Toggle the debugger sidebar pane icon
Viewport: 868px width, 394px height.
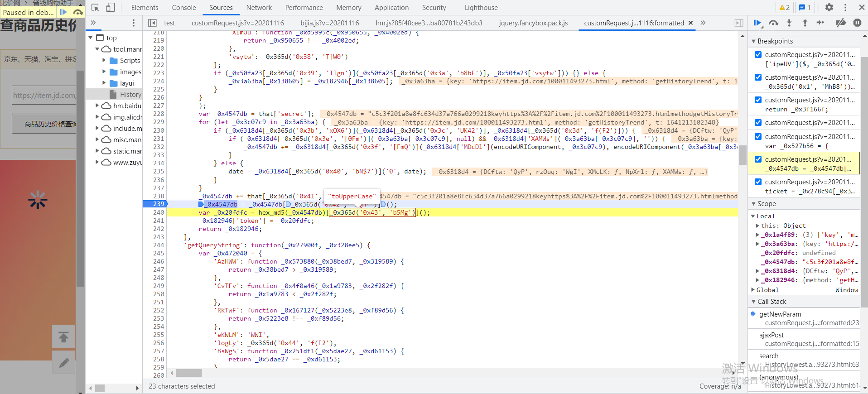739,23
